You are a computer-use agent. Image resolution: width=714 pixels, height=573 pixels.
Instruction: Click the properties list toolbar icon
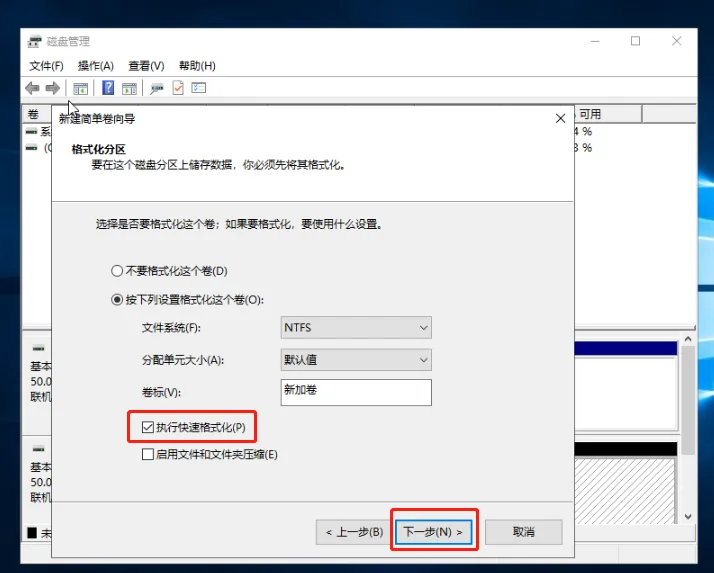pyautogui.click(x=199, y=87)
